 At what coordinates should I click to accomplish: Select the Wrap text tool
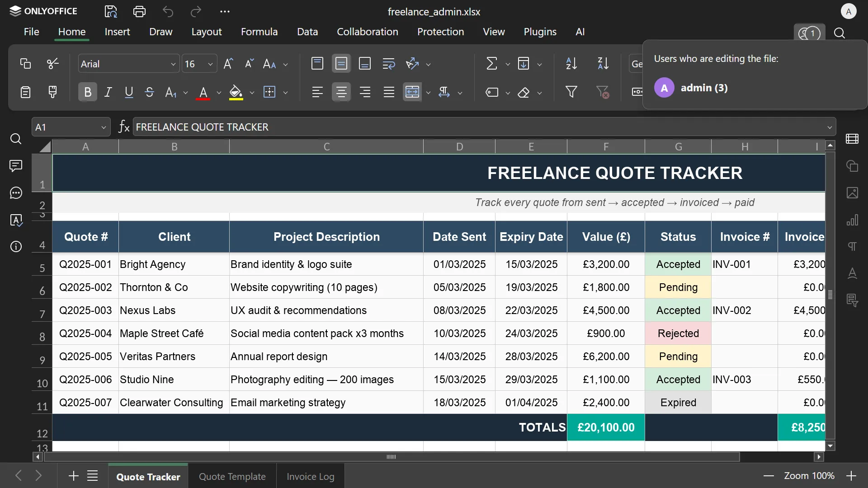pyautogui.click(x=388, y=63)
